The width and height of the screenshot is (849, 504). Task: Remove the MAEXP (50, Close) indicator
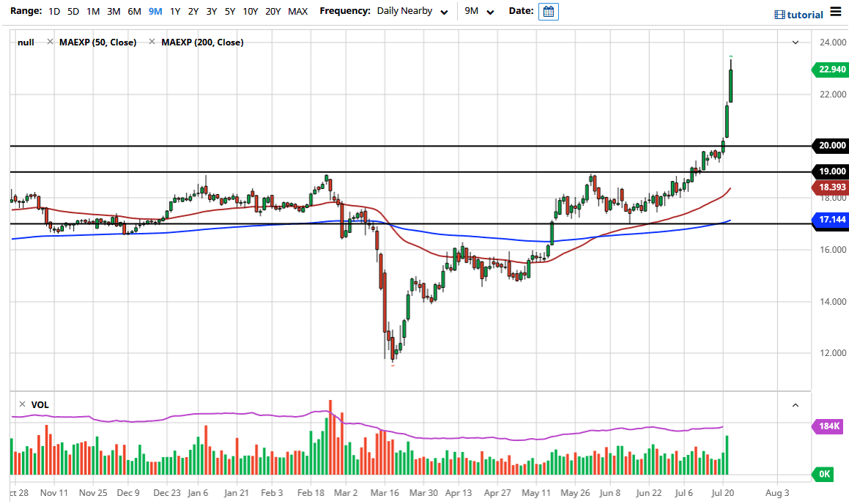(50, 42)
